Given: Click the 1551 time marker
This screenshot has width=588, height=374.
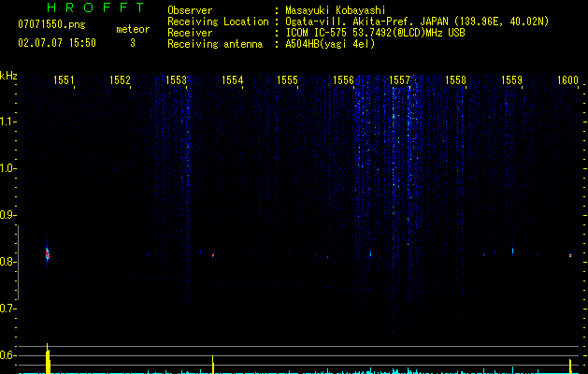Looking at the screenshot, I should pos(64,80).
